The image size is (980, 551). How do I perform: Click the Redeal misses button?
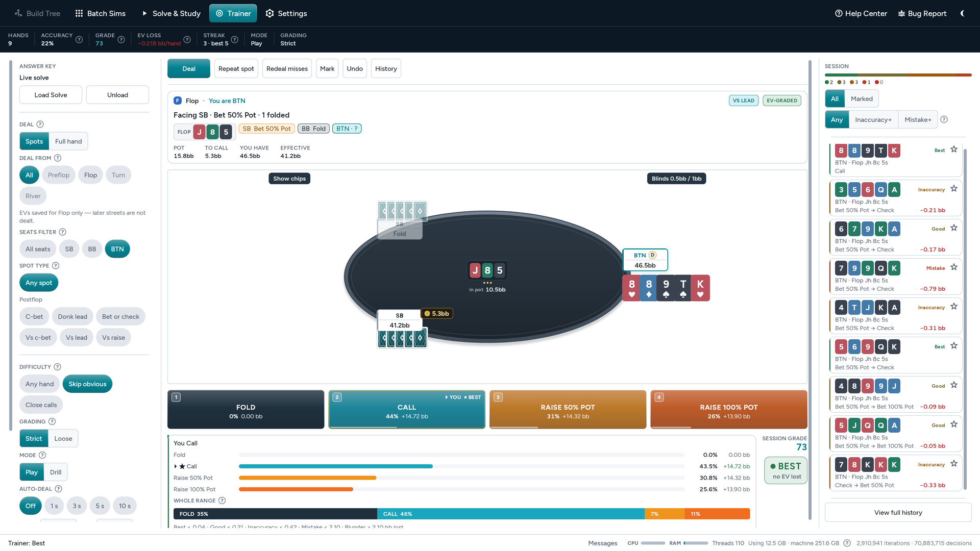coord(287,68)
